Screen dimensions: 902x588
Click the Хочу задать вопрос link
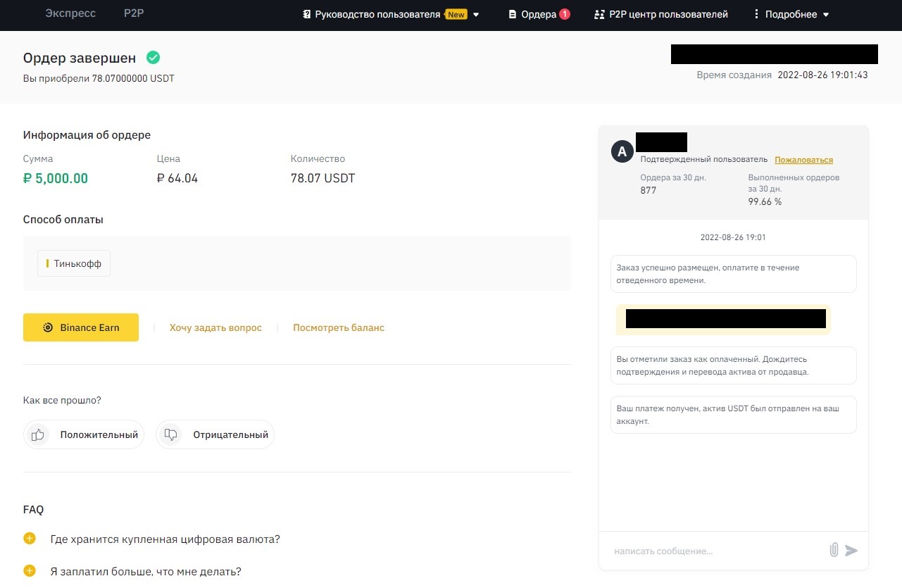tap(215, 327)
